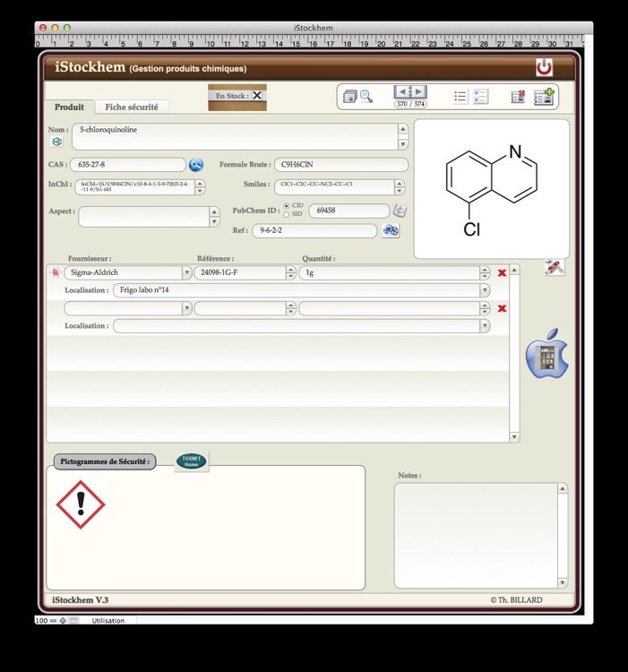Image resolution: width=628 pixels, height=672 pixels.
Task: Add new record card with plus
Action: point(544,97)
